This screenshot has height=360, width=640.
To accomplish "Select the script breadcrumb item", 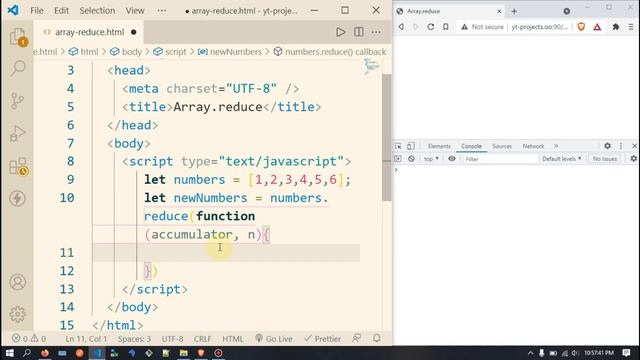I will click(x=170, y=52).
